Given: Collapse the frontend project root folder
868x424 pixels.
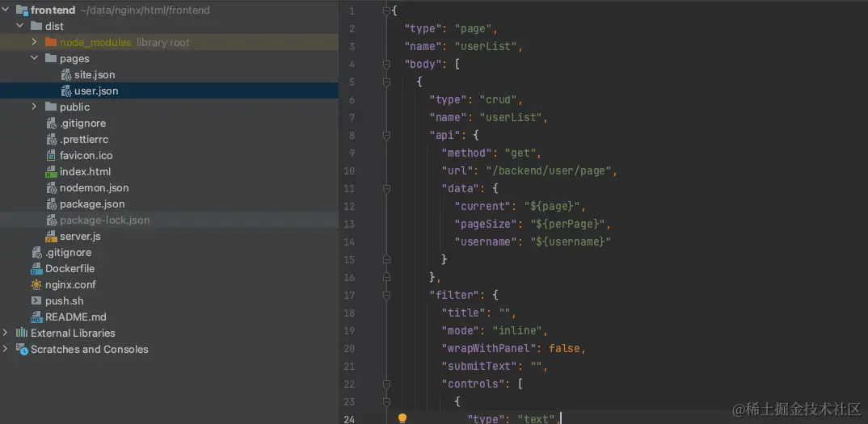Looking at the screenshot, I should (6, 10).
